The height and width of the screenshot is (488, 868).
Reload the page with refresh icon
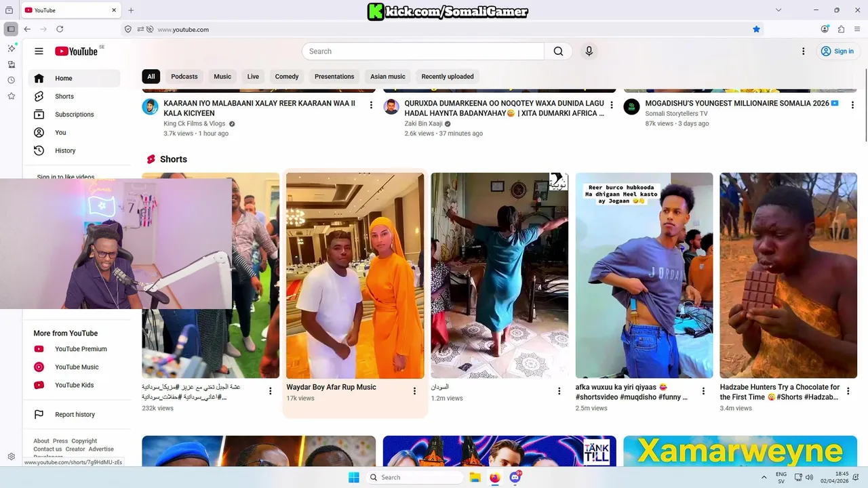[x=60, y=29]
